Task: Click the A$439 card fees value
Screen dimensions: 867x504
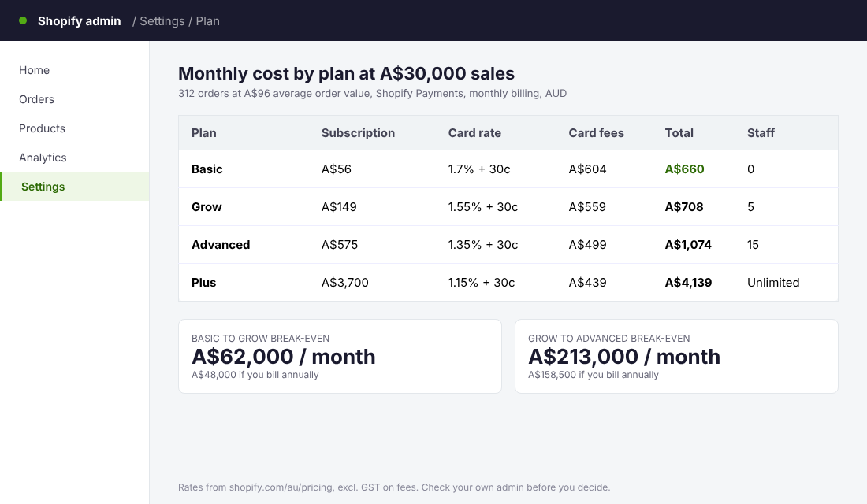Action: (x=587, y=283)
